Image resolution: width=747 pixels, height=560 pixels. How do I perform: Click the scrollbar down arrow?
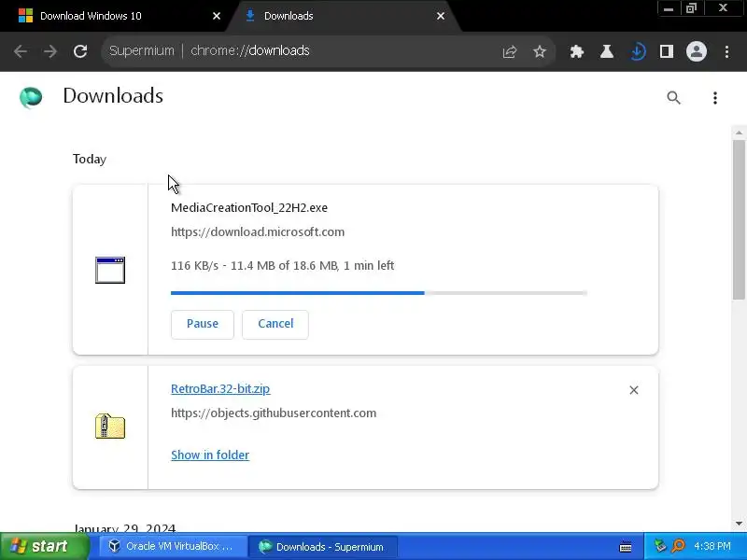point(739,524)
